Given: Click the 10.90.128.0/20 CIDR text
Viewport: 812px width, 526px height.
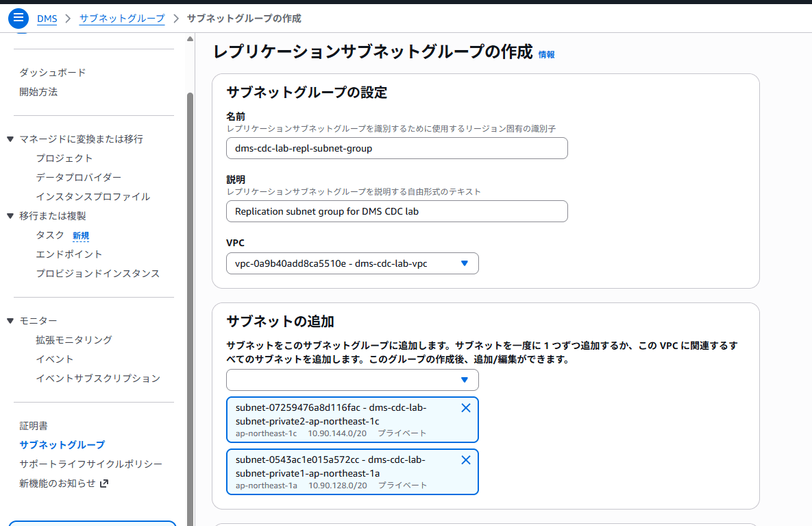Looking at the screenshot, I should 338,486.
